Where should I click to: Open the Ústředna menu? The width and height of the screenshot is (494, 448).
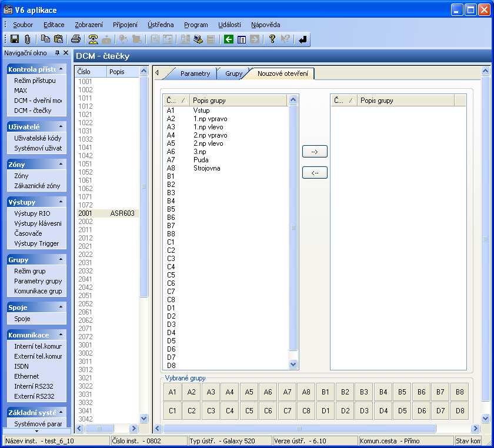(x=161, y=25)
